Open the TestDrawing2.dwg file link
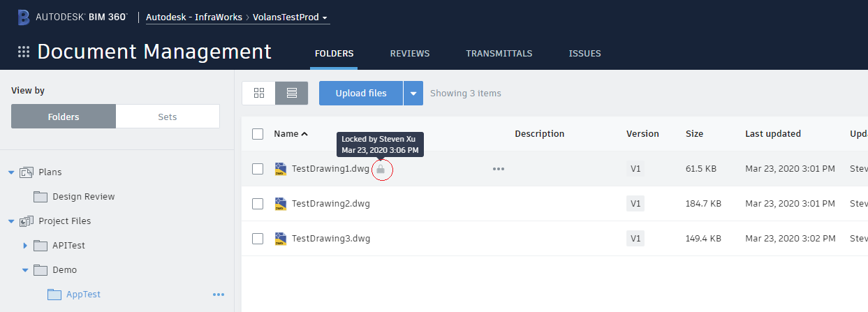This screenshot has height=312, width=868. 330,204
